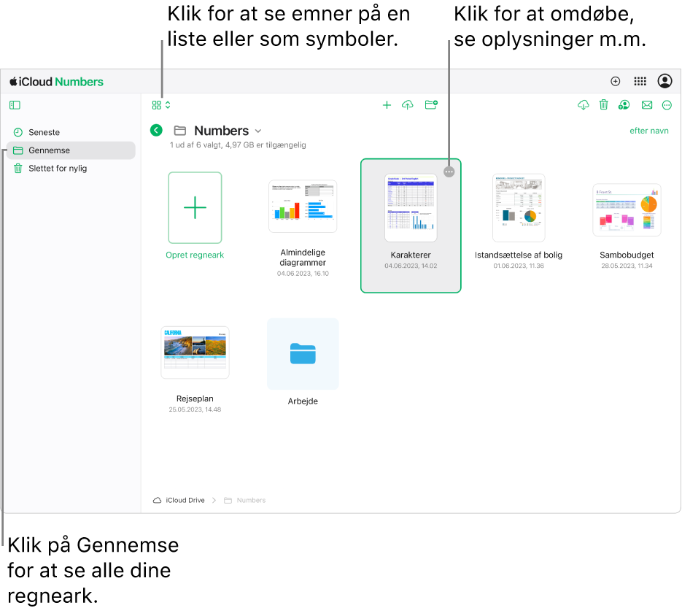Screen dimensions: 682x616
Task: Click the Almindelige diagrammer file name
Action: click(303, 258)
